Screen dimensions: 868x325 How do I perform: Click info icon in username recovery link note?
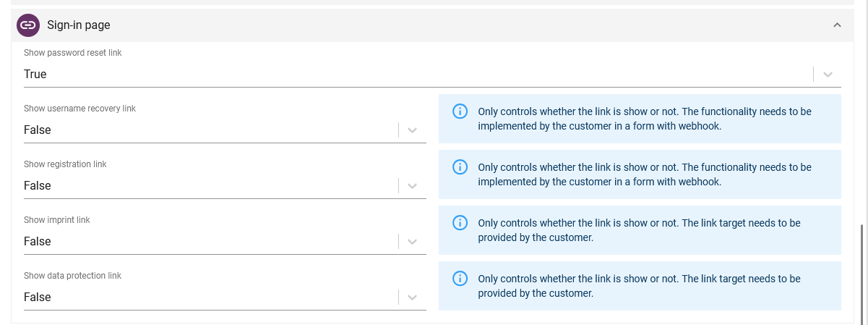[x=460, y=111]
